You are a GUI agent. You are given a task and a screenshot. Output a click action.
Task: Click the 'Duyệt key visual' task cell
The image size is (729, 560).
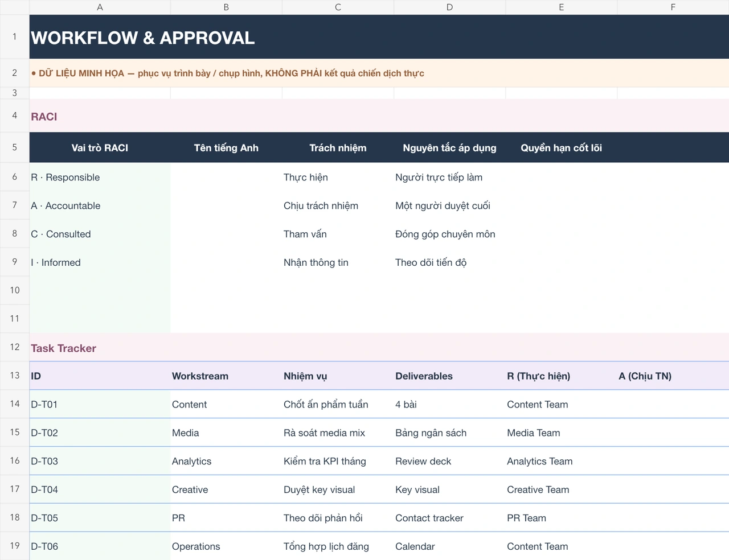click(338, 489)
